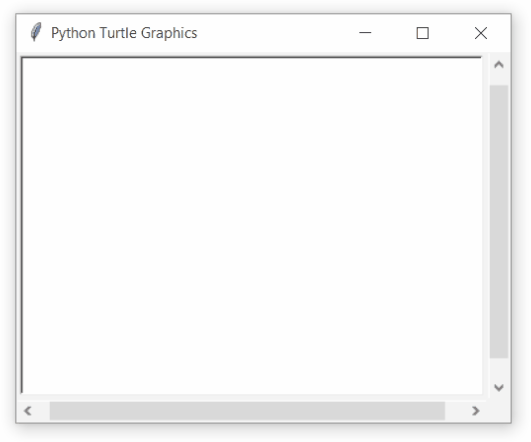The height and width of the screenshot is (442, 531).
Task: Click the dark left border of canvas
Action: (x=22, y=225)
